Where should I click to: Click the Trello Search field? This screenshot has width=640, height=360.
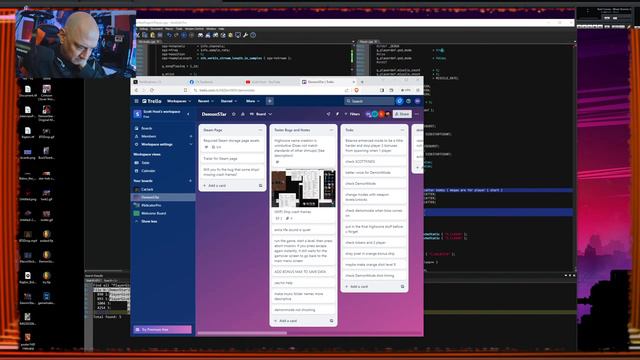click(369, 101)
